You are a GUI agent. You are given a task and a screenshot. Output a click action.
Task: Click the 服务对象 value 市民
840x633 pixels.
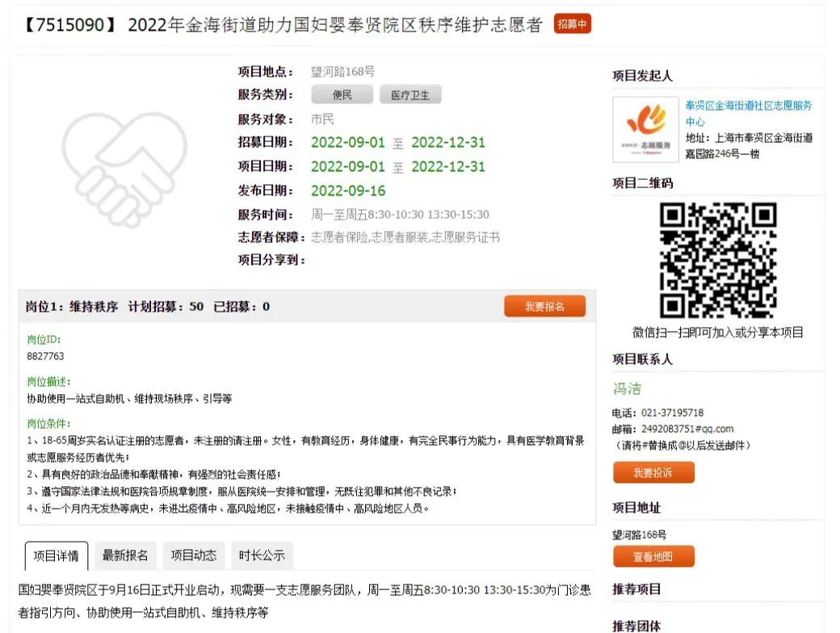[x=322, y=119]
